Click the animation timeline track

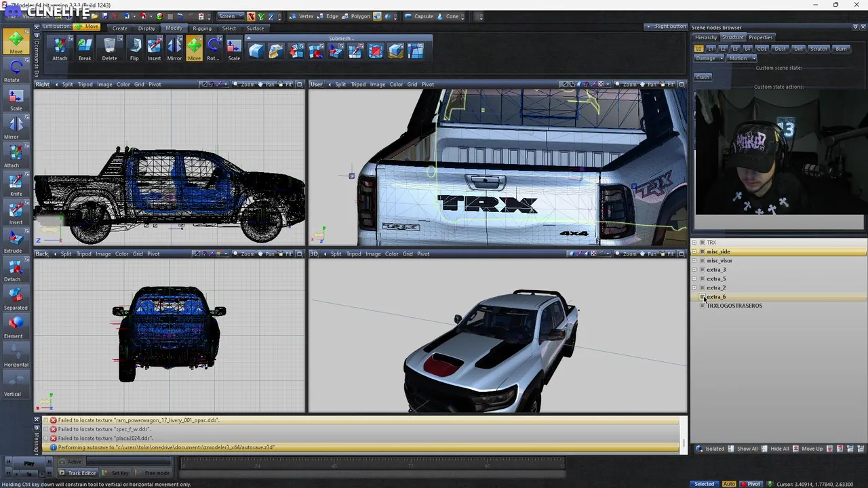pyautogui.click(x=372, y=464)
